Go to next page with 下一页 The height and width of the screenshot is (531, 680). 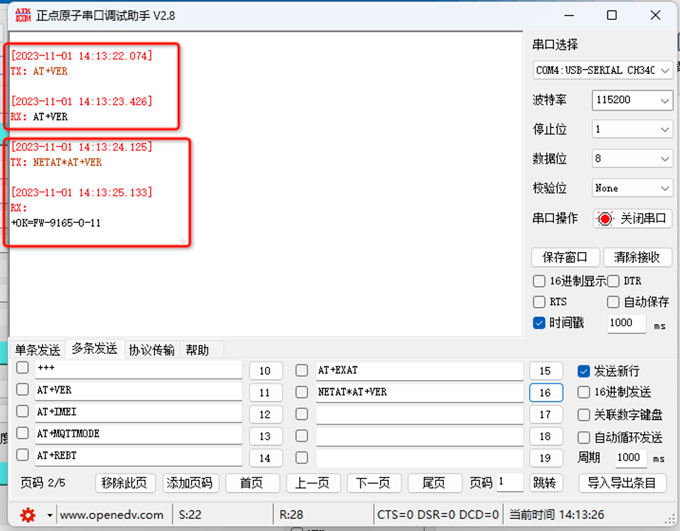(x=373, y=483)
